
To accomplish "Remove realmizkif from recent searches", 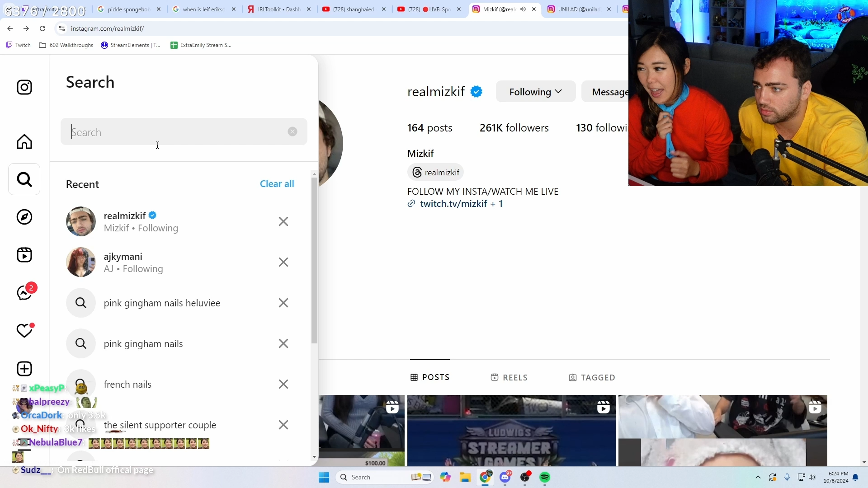I will (x=283, y=222).
